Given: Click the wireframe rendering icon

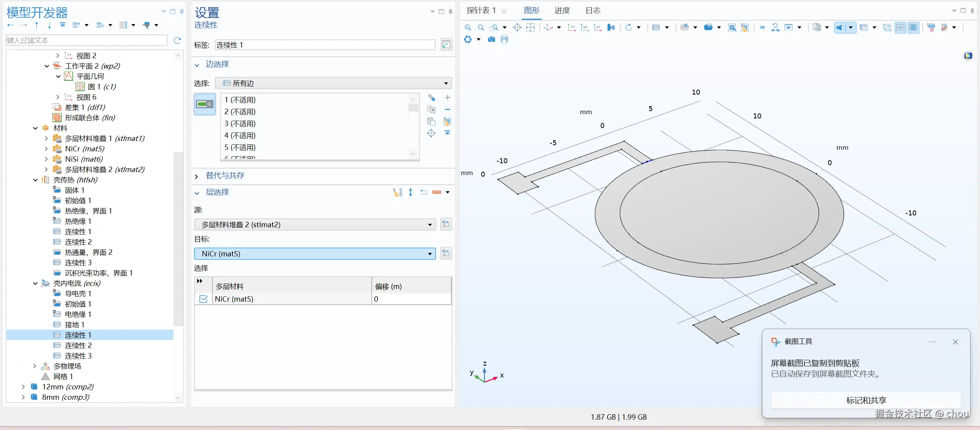Looking at the screenshot, I should (887, 27).
